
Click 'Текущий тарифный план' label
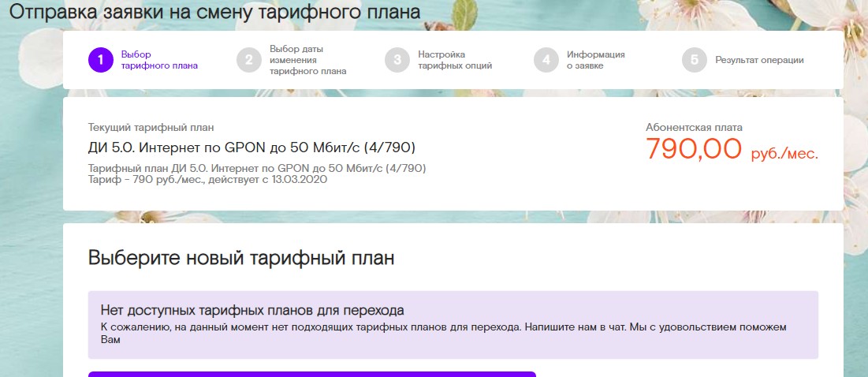tap(151, 127)
